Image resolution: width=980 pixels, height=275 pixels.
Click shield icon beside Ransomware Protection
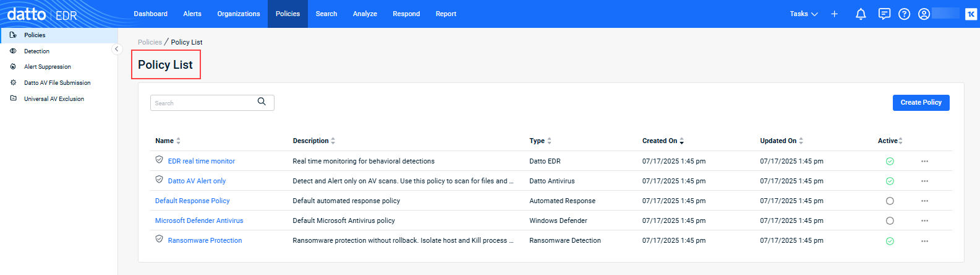click(x=159, y=239)
